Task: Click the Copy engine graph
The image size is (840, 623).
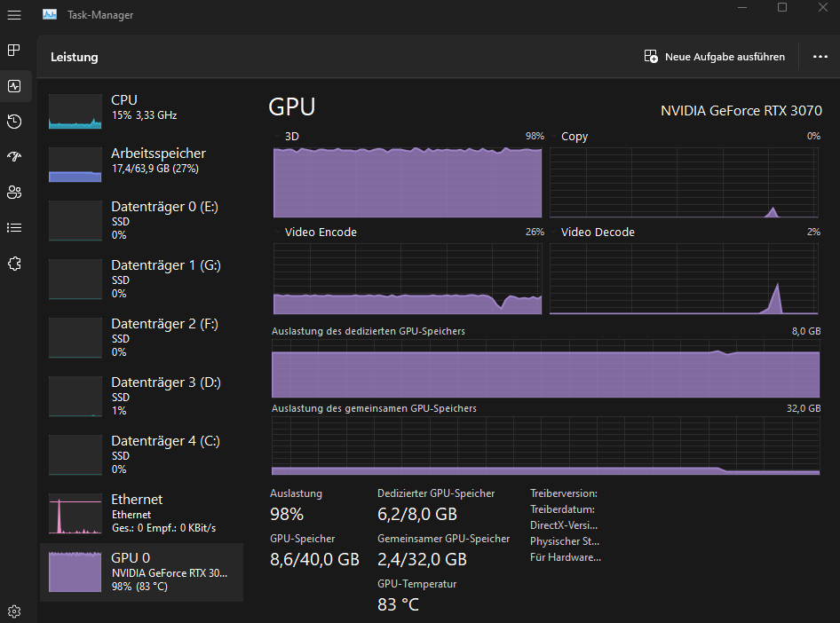Action: point(684,183)
